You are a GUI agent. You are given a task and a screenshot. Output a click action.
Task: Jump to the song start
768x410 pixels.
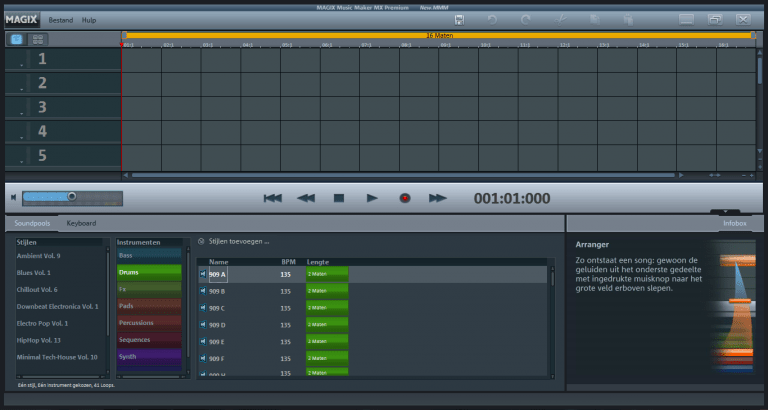[x=273, y=198]
